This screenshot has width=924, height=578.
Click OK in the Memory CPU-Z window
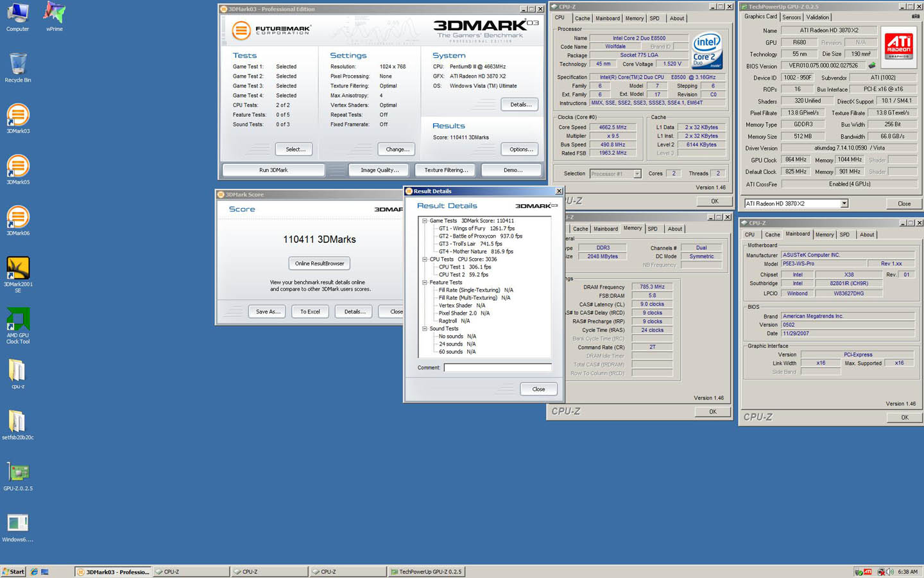[x=712, y=412]
